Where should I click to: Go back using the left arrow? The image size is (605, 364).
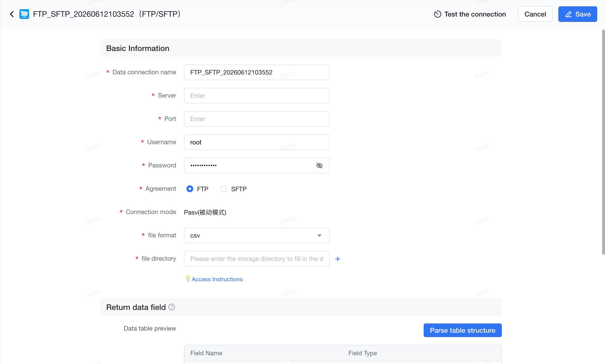click(11, 14)
